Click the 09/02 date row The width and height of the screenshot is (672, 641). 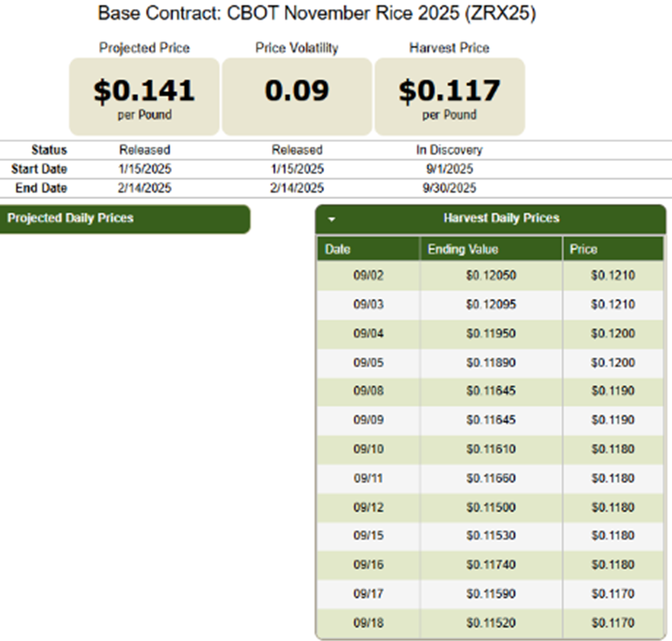[x=368, y=276]
